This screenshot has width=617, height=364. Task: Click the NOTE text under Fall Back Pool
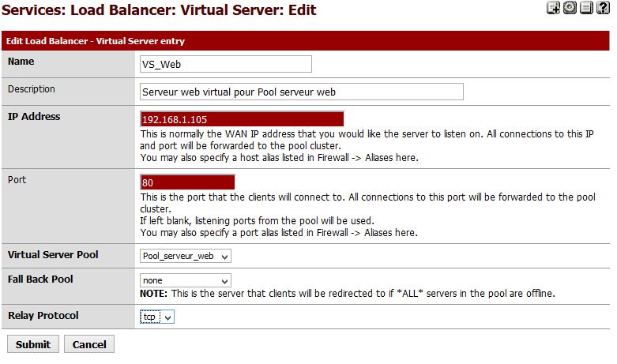(348, 294)
